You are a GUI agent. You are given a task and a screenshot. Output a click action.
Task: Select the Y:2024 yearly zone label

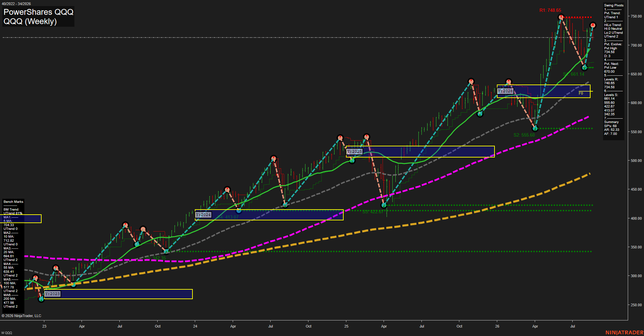pyautogui.click(x=203, y=215)
